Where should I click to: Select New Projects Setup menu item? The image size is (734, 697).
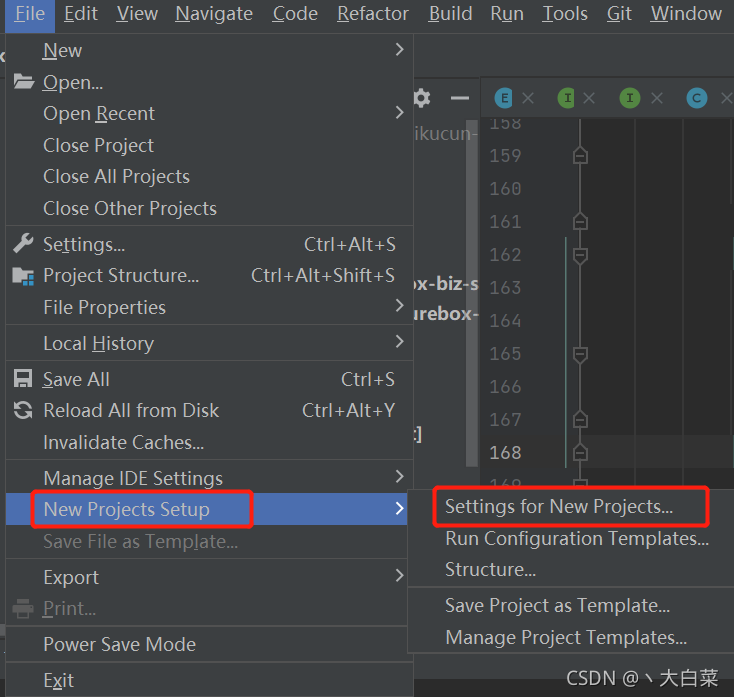[x=207, y=509]
